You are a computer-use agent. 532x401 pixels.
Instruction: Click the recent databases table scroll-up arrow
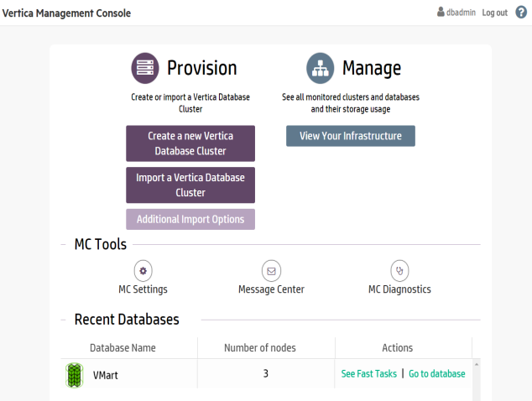[x=477, y=364]
